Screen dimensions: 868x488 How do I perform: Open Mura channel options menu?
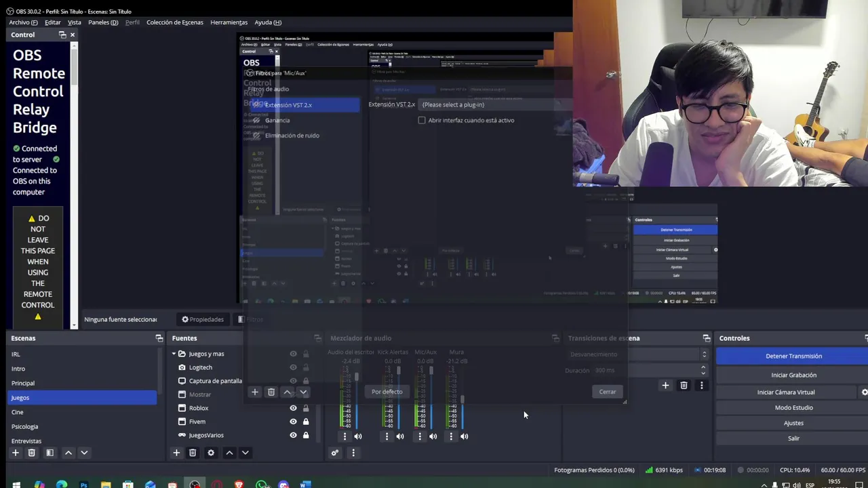click(451, 436)
